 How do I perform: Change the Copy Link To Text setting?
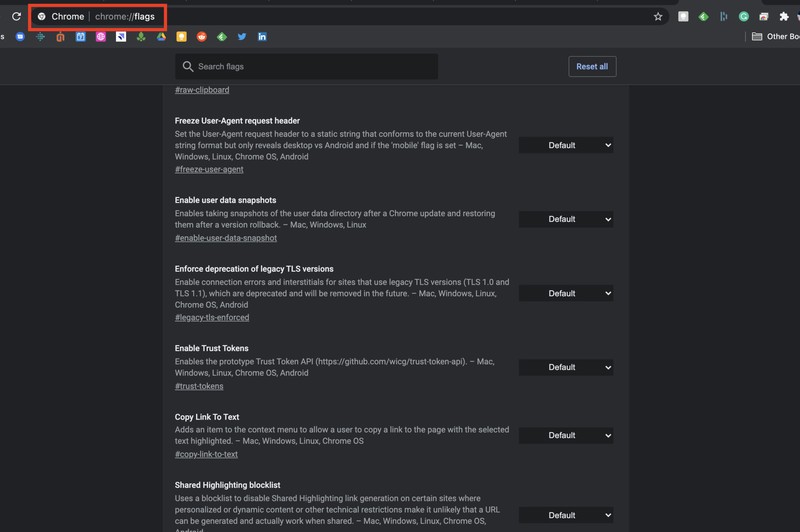coord(566,435)
